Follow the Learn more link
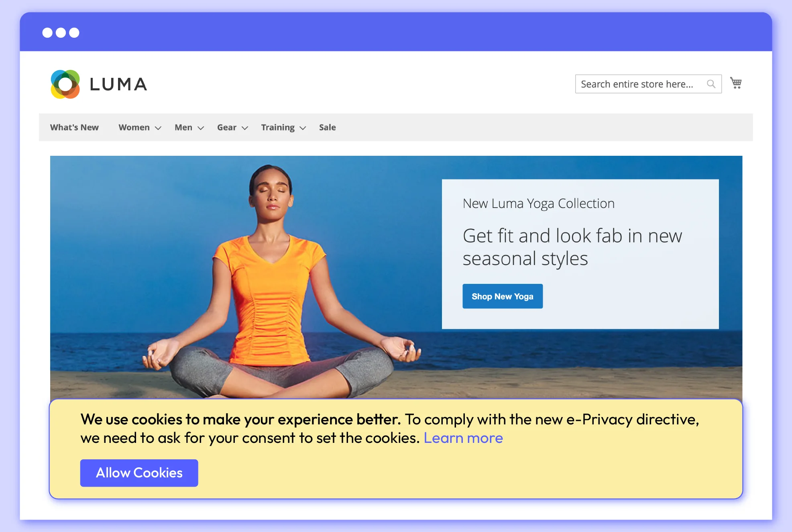The height and width of the screenshot is (532, 792). tap(463, 438)
